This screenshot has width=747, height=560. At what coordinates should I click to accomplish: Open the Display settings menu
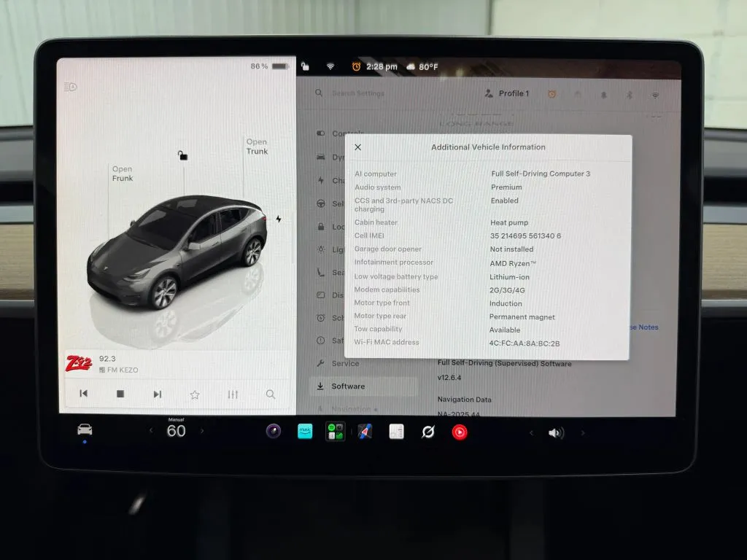[330, 295]
